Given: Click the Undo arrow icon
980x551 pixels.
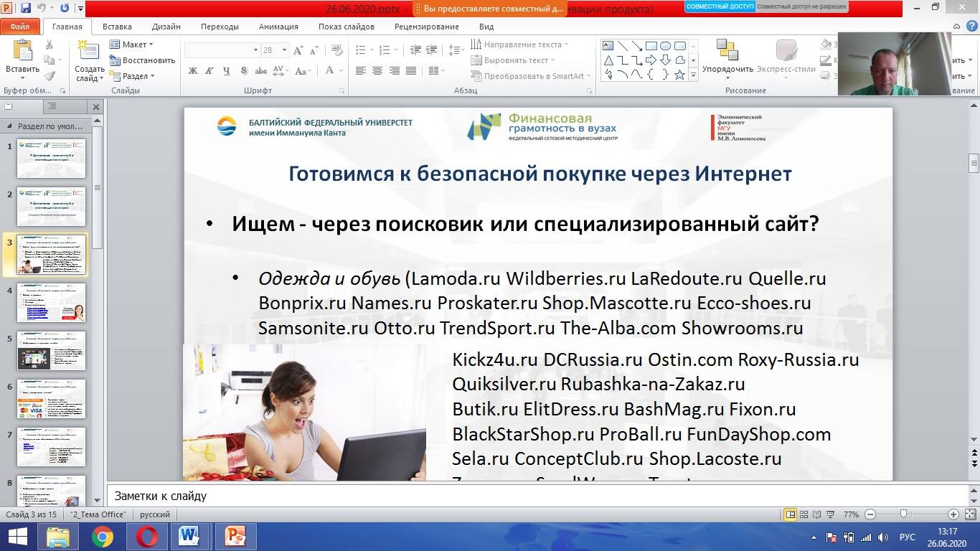Looking at the screenshot, I should [42, 9].
